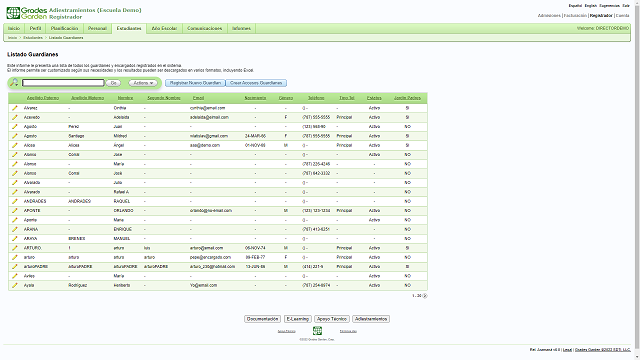Screen dimensions: 640x360
Task: Click the Grades Garden logo
Action: point(27,13)
